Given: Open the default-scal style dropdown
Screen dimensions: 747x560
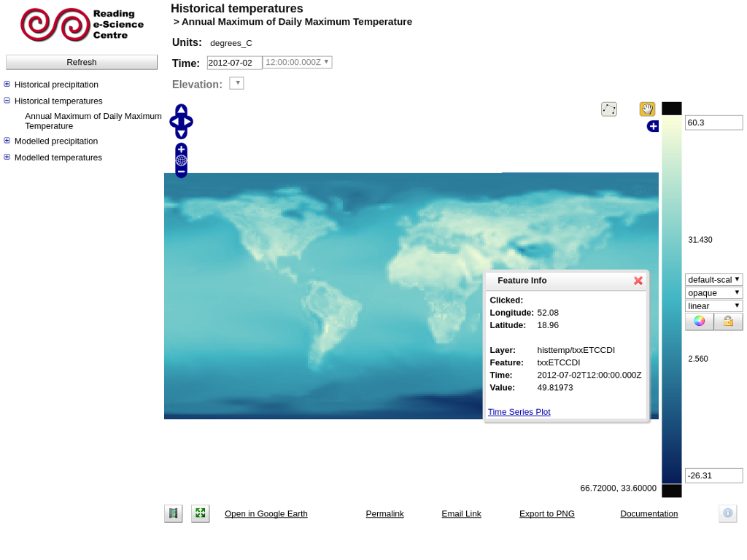Looking at the screenshot, I should click(x=713, y=279).
